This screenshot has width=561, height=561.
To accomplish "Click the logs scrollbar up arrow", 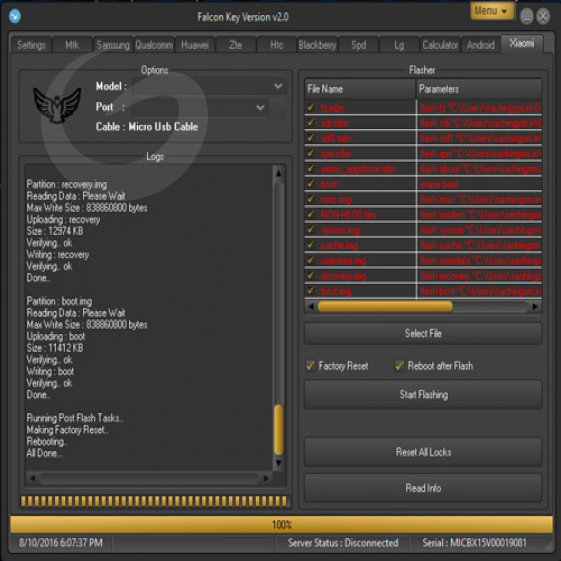I will (278, 174).
